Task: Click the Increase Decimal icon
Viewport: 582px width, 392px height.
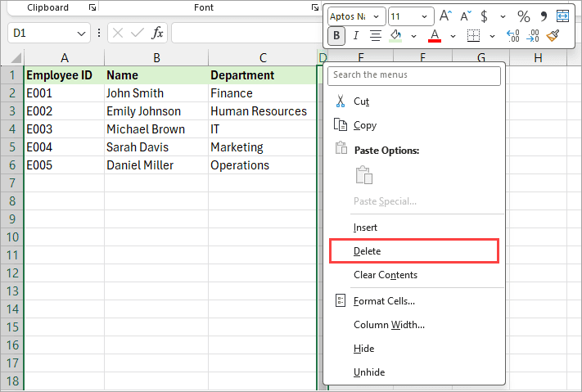Action: 513,36
